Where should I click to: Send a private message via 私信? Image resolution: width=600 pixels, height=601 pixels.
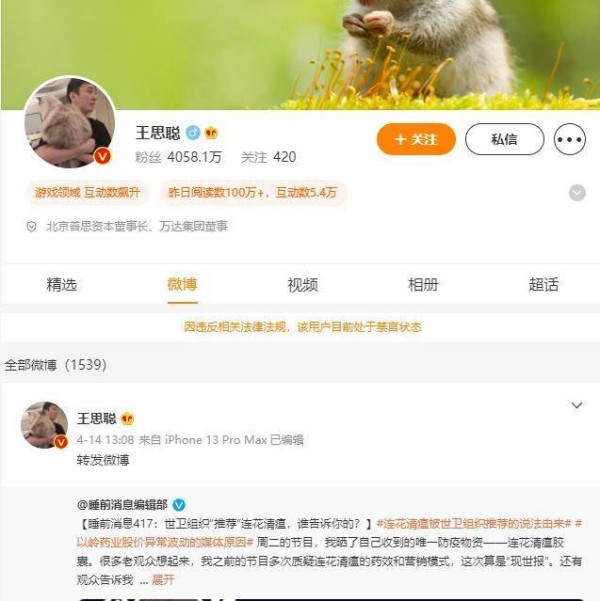(x=505, y=139)
